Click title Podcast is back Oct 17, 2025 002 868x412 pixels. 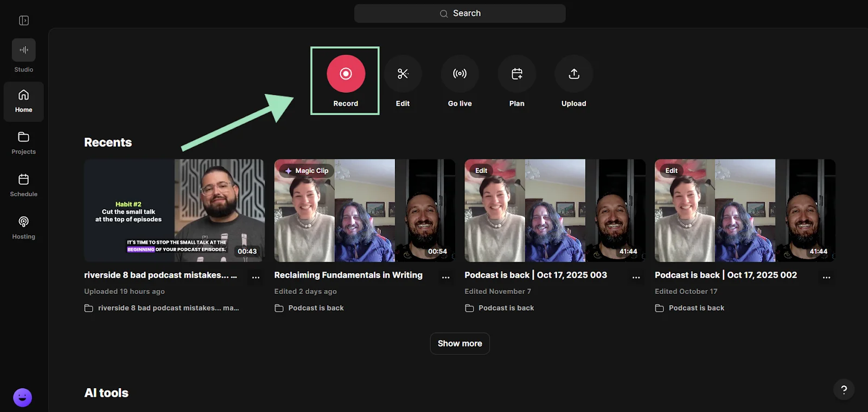[x=726, y=275]
